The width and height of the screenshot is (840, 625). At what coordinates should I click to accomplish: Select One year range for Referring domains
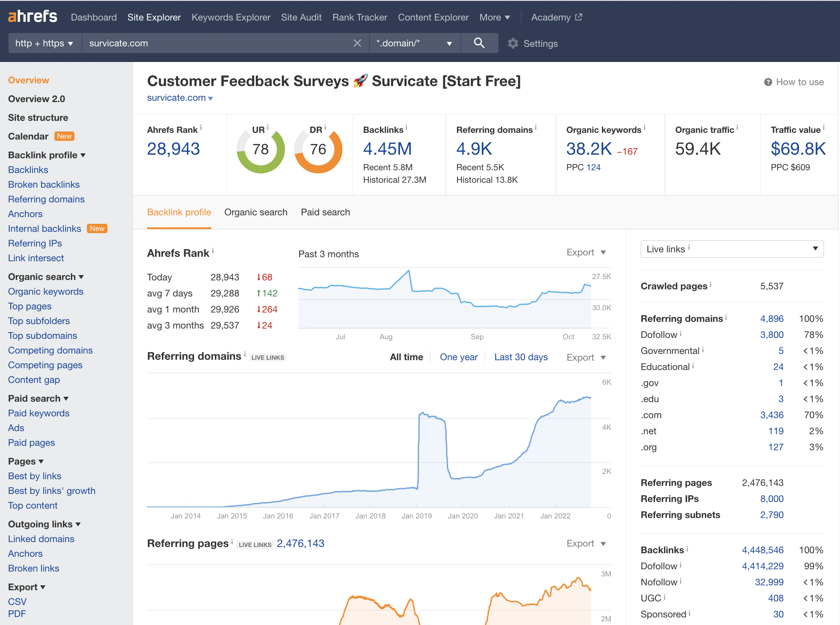point(458,357)
